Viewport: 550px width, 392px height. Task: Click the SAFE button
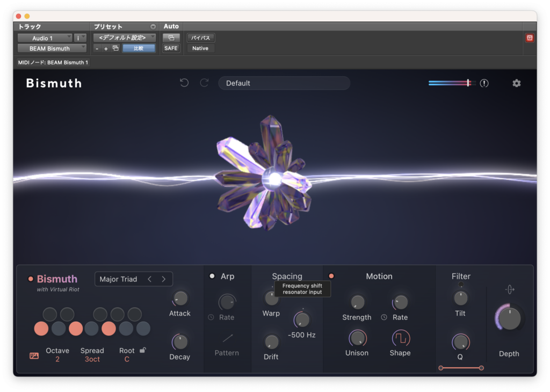pyautogui.click(x=171, y=48)
